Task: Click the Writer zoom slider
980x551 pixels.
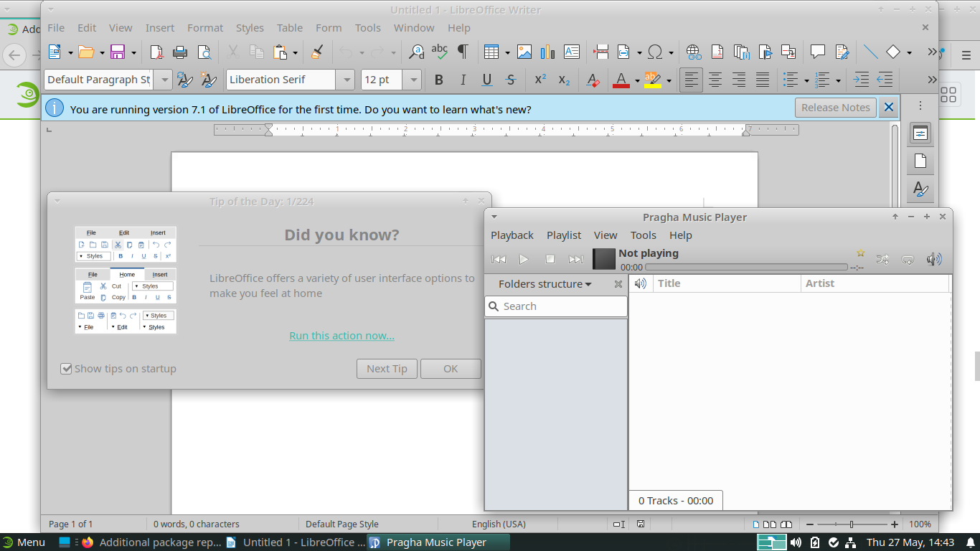Action: tap(852, 524)
